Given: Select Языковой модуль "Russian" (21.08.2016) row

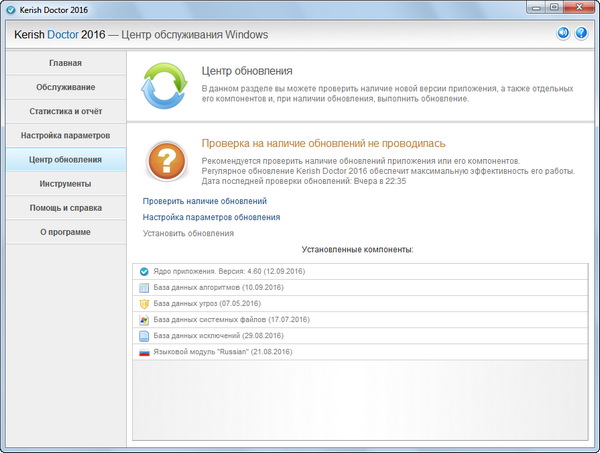Looking at the screenshot, I should pos(360,352).
